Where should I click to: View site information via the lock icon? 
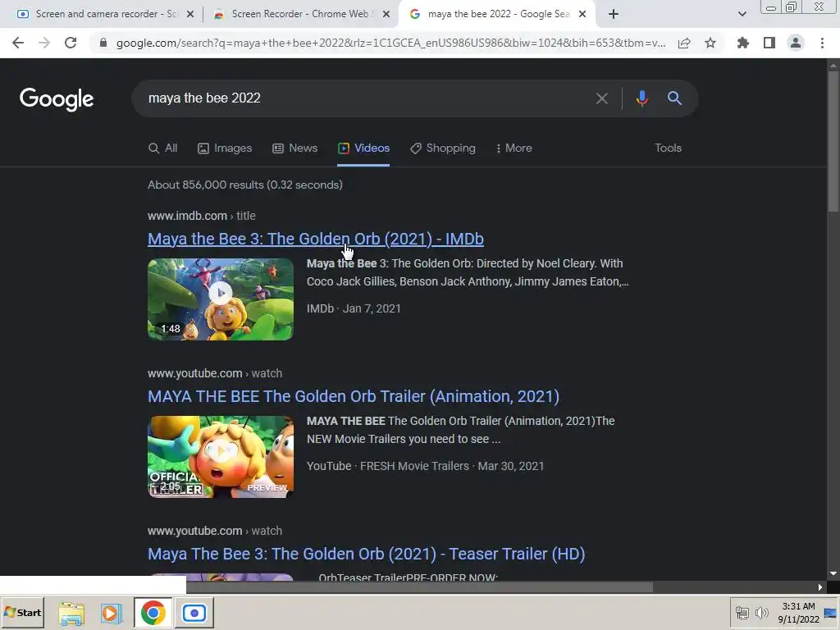click(103, 43)
